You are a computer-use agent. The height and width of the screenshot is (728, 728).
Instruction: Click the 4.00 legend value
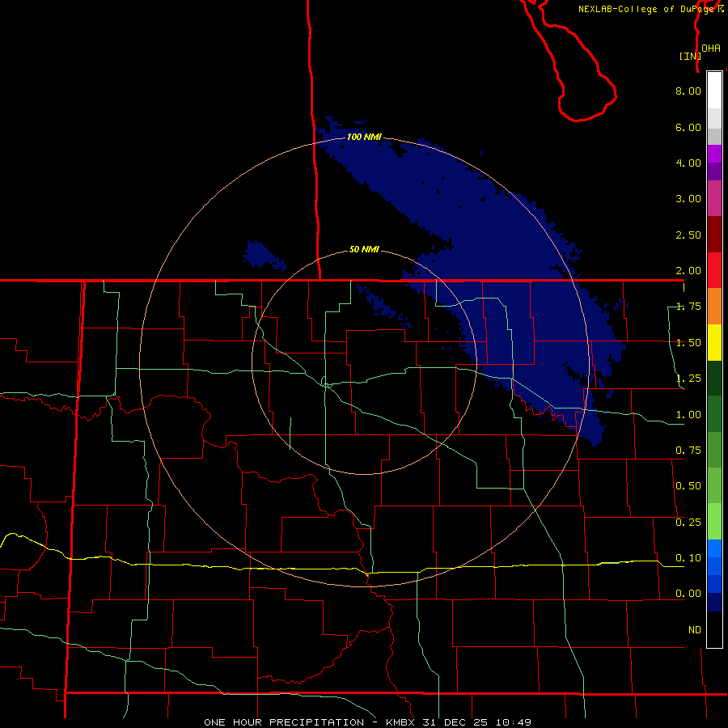pos(688,163)
